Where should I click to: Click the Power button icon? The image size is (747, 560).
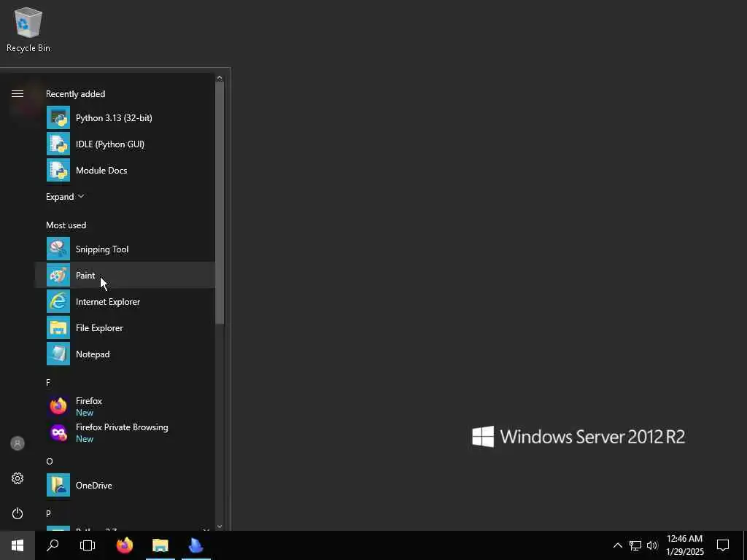point(18,513)
